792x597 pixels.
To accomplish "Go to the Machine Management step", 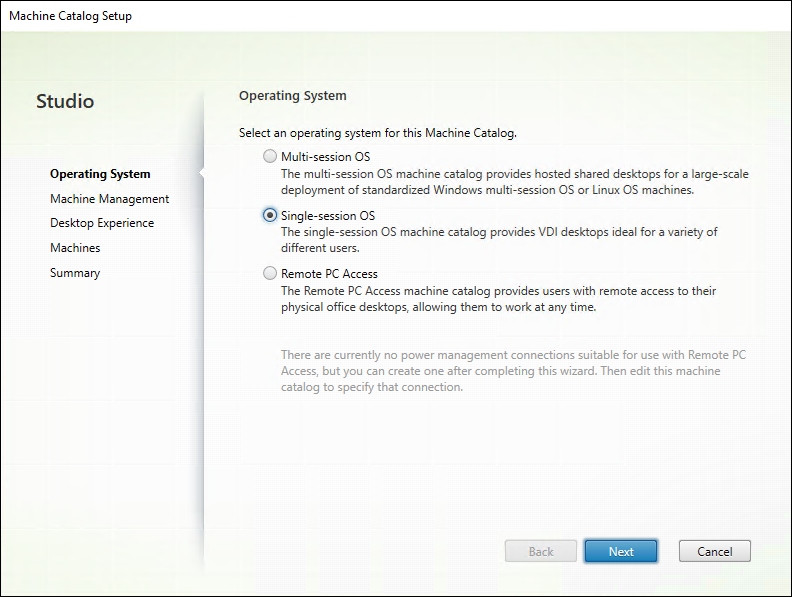I will pos(110,199).
